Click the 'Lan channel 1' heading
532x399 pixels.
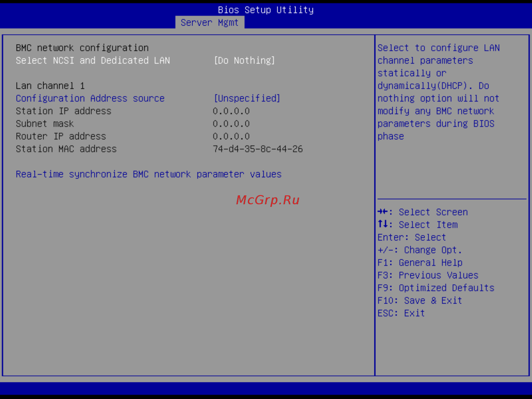point(50,86)
